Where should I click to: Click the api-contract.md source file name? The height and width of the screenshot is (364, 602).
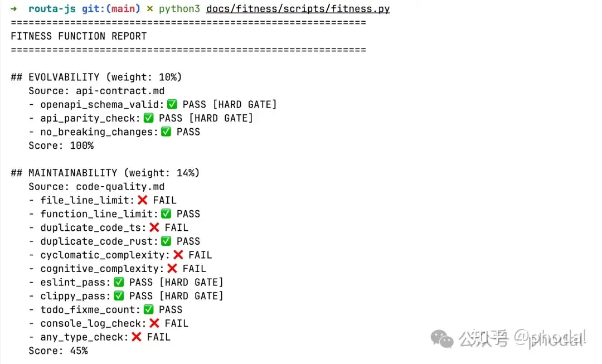(x=120, y=91)
